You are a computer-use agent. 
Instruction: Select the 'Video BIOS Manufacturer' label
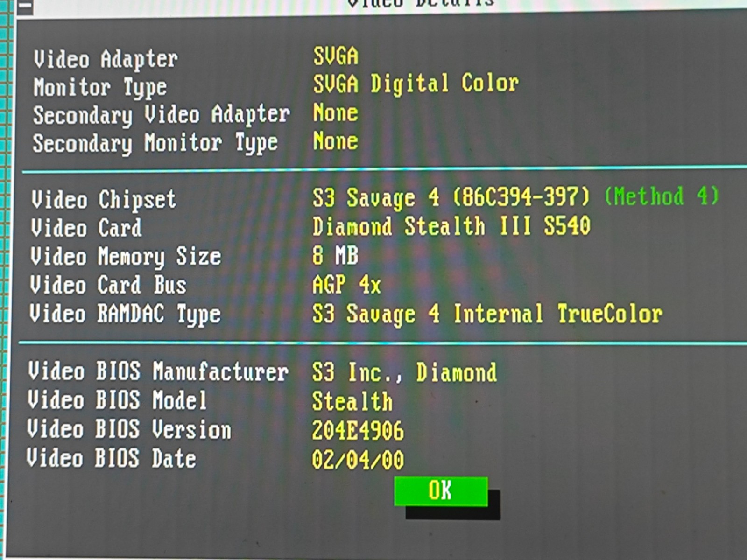point(158,372)
